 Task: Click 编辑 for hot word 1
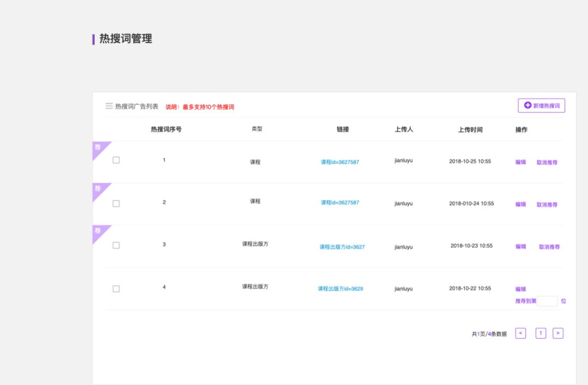[x=520, y=162]
